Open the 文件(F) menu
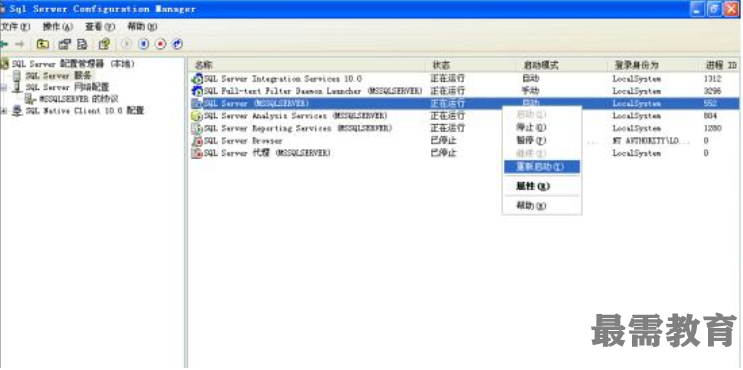 coord(16,27)
